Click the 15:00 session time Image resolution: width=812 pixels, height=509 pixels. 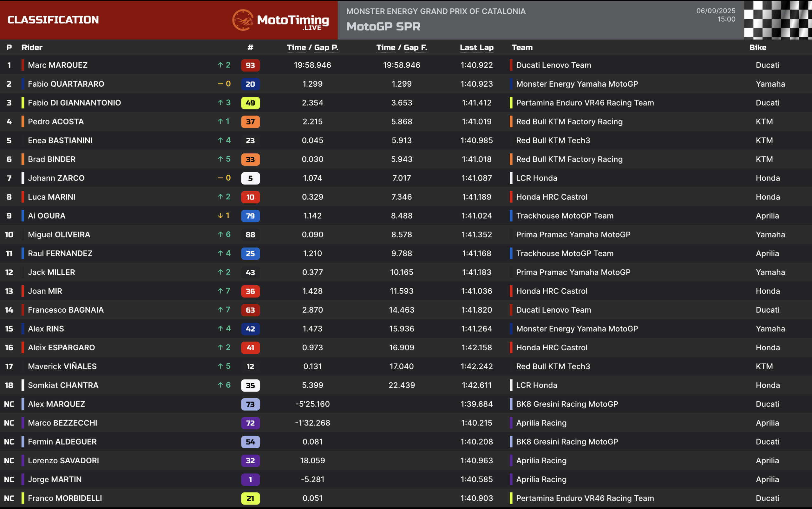[726, 20]
